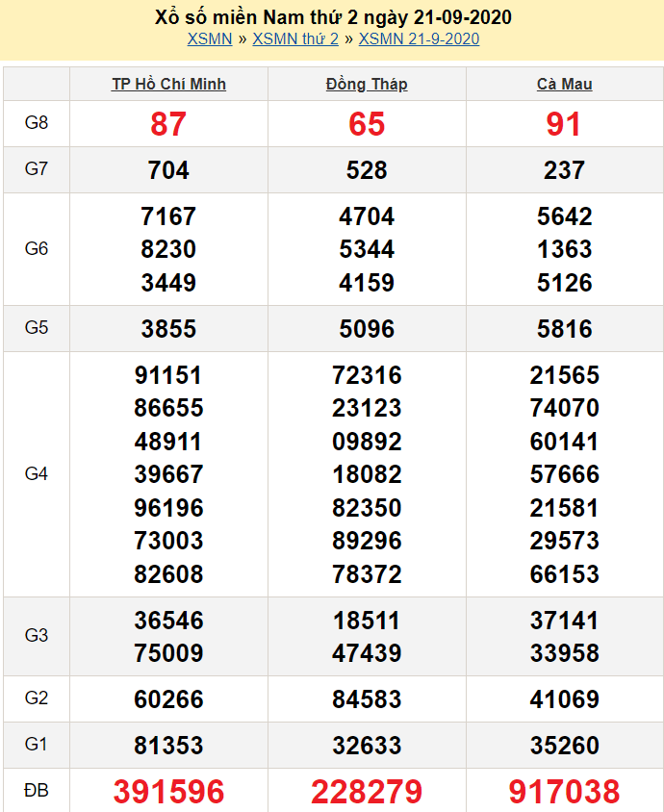Click the G1 number 35260

click(564, 746)
